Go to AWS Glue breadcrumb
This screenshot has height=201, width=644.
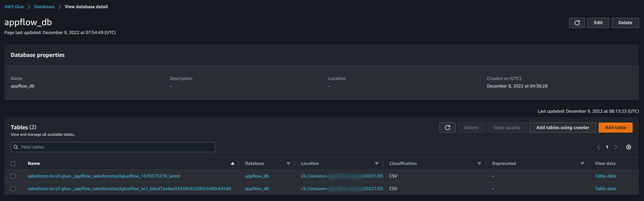(14, 7)
